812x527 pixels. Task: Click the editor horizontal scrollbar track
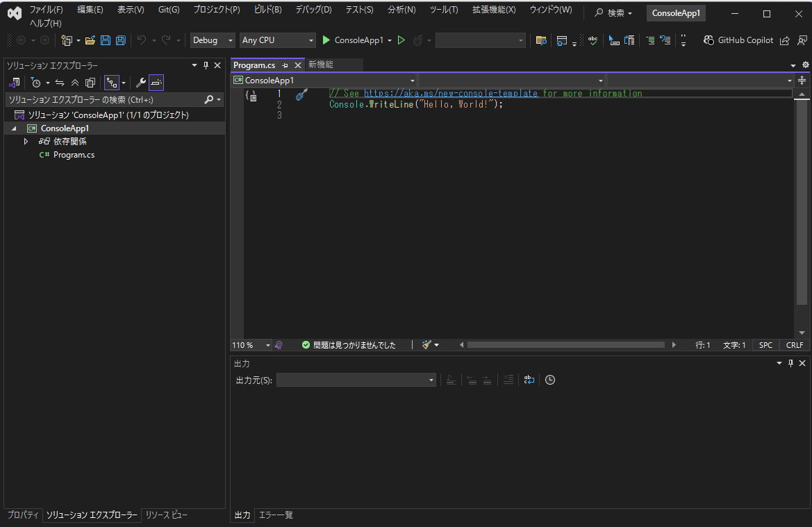(x=565, y=345)
